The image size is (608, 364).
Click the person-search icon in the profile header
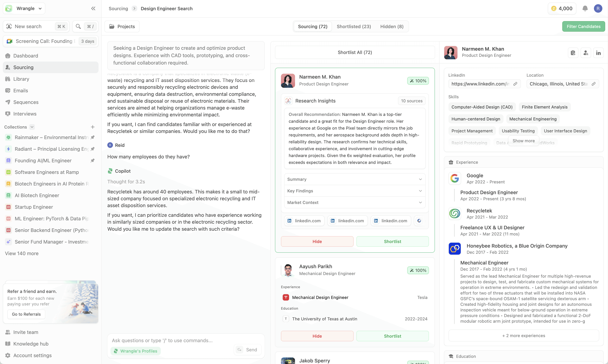(x=586, y=53)
